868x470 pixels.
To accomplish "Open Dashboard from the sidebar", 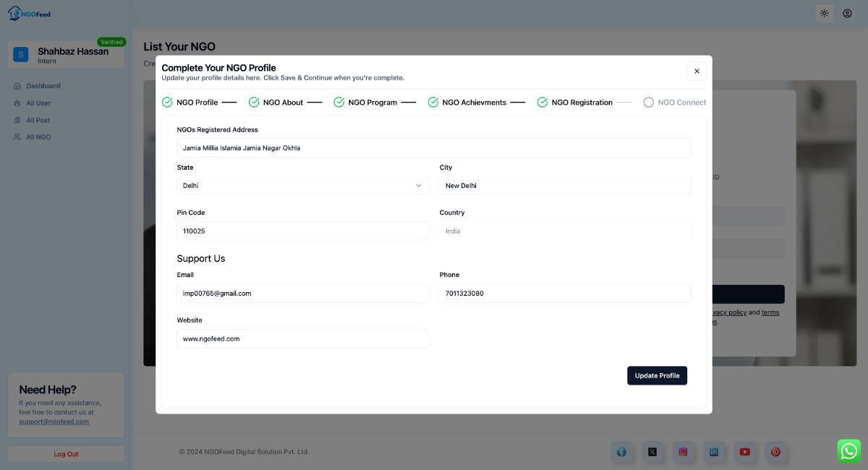I will (x=43, y=85).
